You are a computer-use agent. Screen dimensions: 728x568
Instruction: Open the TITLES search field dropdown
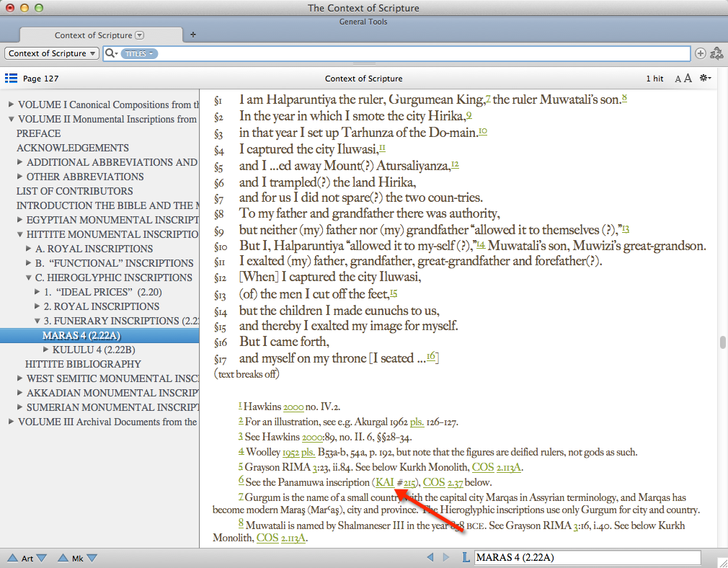click(x=139, y=53)
